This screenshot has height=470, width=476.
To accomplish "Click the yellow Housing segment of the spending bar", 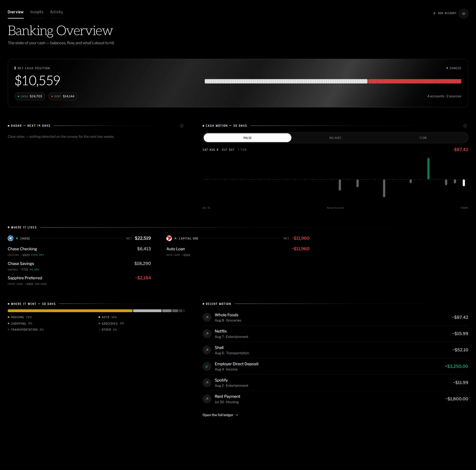I will 70,311.
